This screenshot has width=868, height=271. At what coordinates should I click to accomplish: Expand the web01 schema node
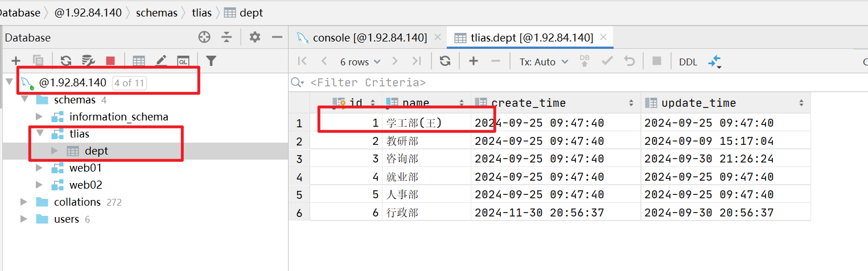pos(39,168)
